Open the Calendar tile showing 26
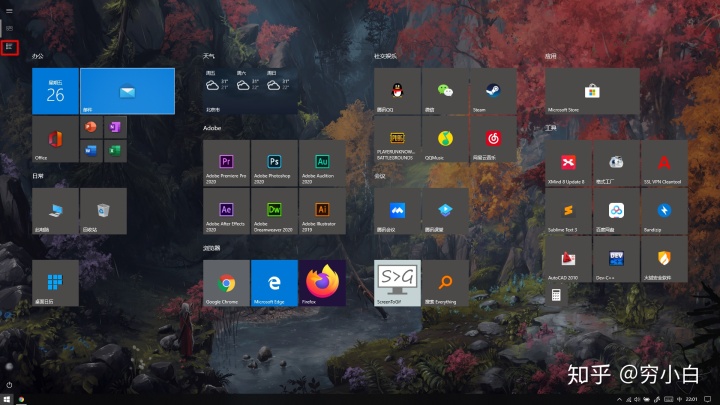720x405 pixels. 55,91
